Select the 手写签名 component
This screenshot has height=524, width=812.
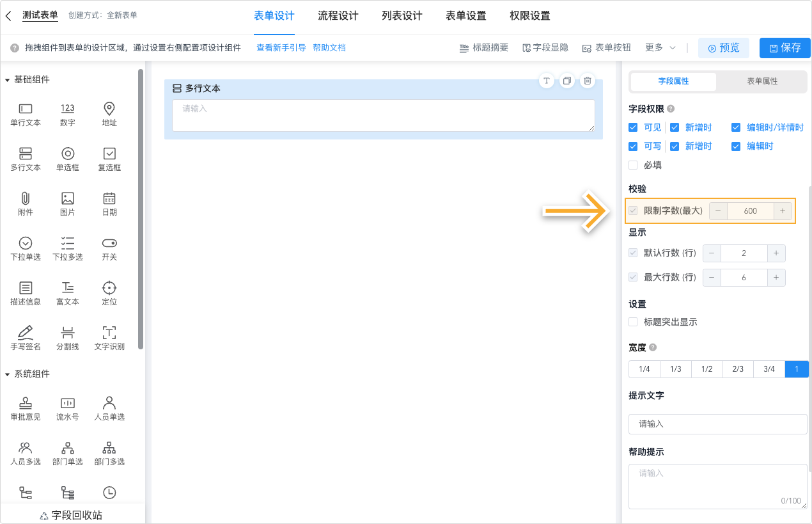click(x=25, y=336)
